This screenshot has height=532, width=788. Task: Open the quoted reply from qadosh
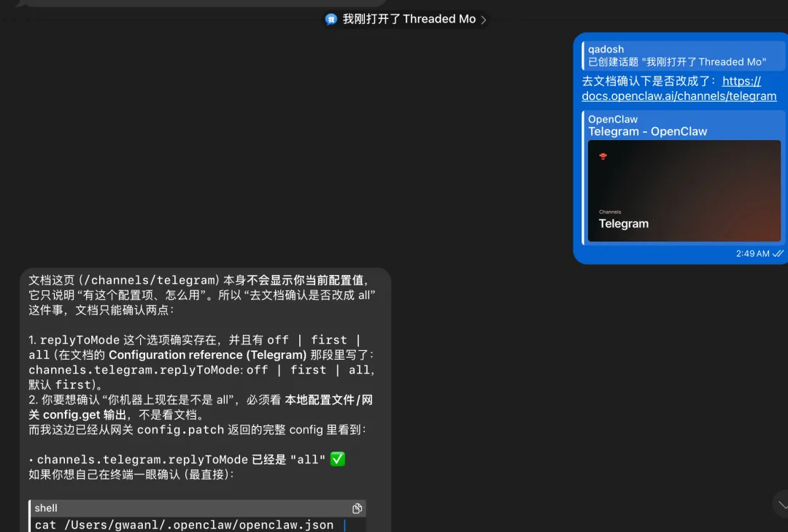coord(683,55)
